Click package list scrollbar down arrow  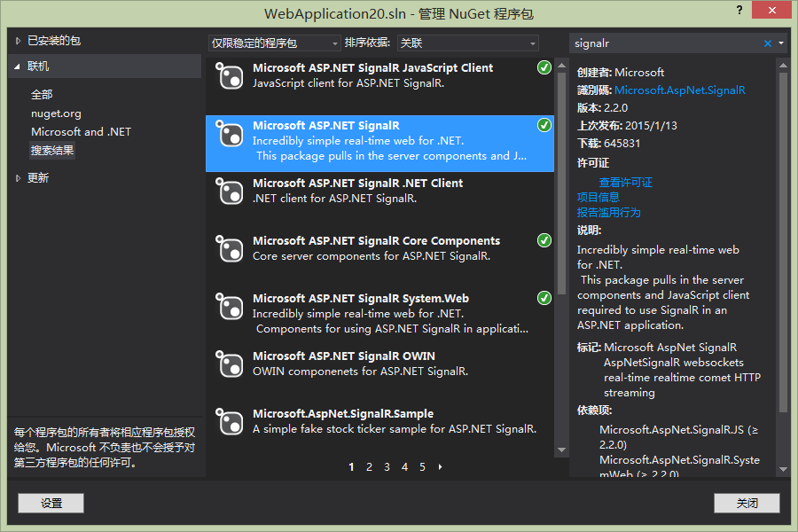click(562, 450)
